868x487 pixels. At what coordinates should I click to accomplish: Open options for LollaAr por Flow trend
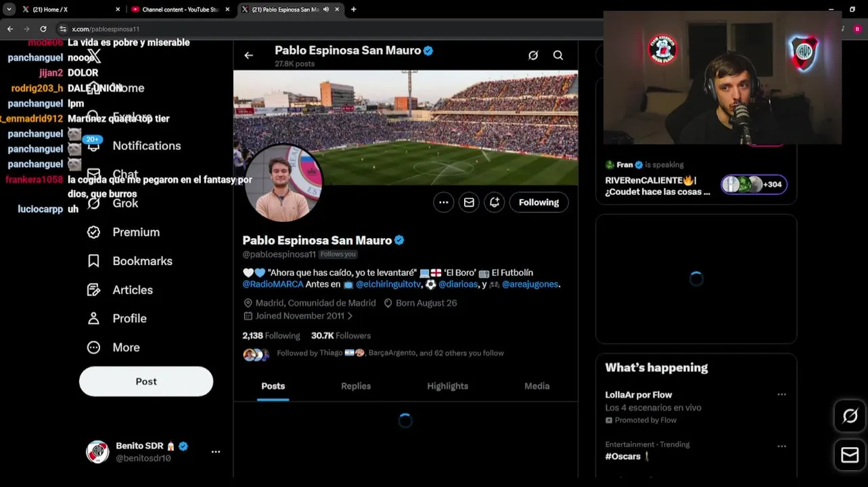tap(781, 394)
